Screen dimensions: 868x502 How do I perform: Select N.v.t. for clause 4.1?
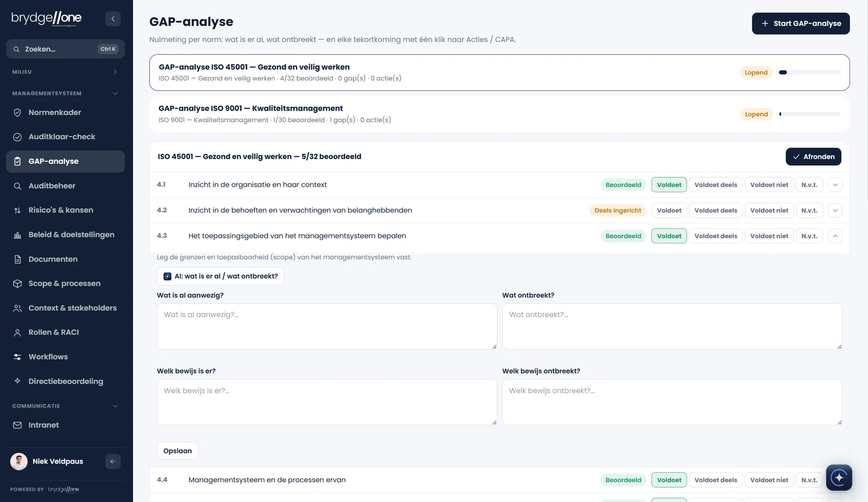coord(809,185)
